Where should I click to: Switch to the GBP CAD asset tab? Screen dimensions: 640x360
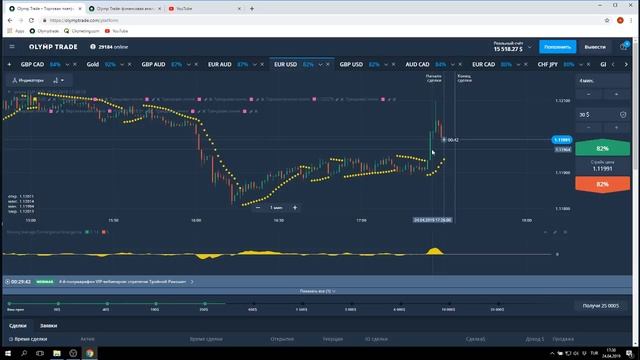(32, 64)
